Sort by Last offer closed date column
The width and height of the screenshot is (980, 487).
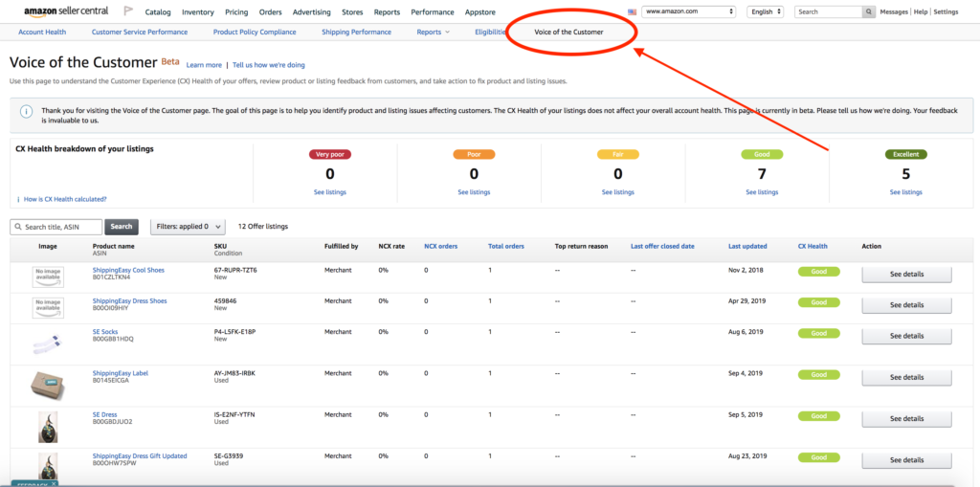(x=662, y=246)
